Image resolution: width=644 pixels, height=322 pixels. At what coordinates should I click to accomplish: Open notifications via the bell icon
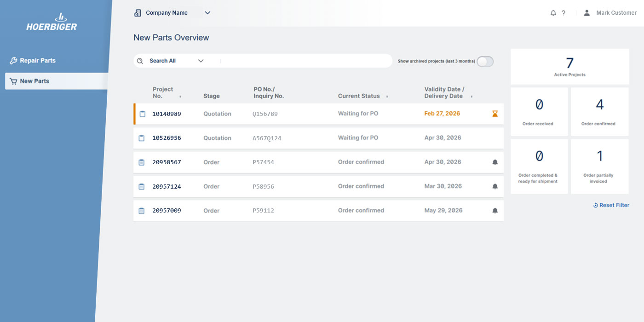(553, 13)
